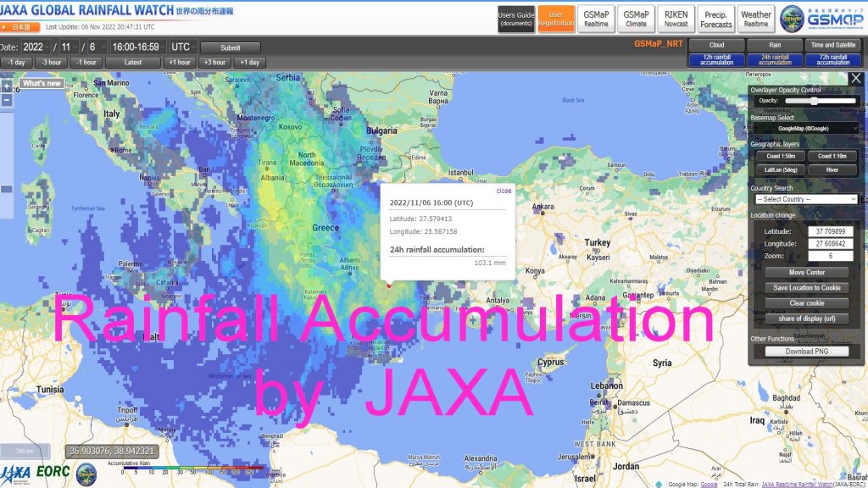
Task: Click the popup Longitude: 25.587158 text
Action: 424,231
